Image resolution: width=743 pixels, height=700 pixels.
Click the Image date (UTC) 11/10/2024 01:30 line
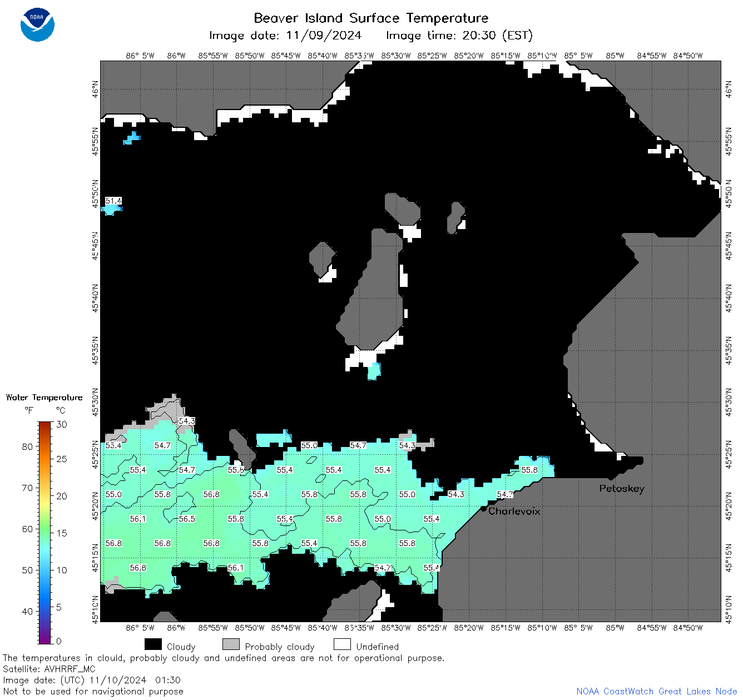coord(92,680)
